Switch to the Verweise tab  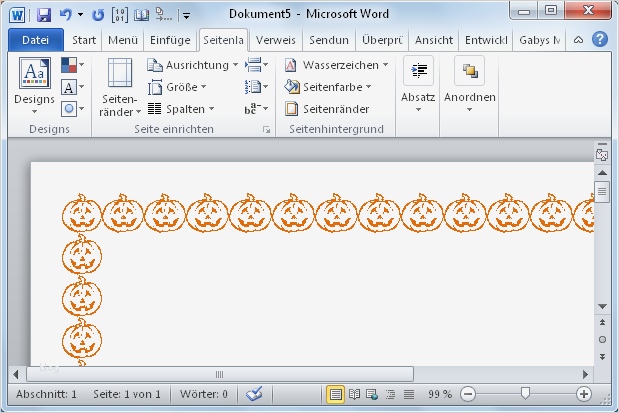276,40
